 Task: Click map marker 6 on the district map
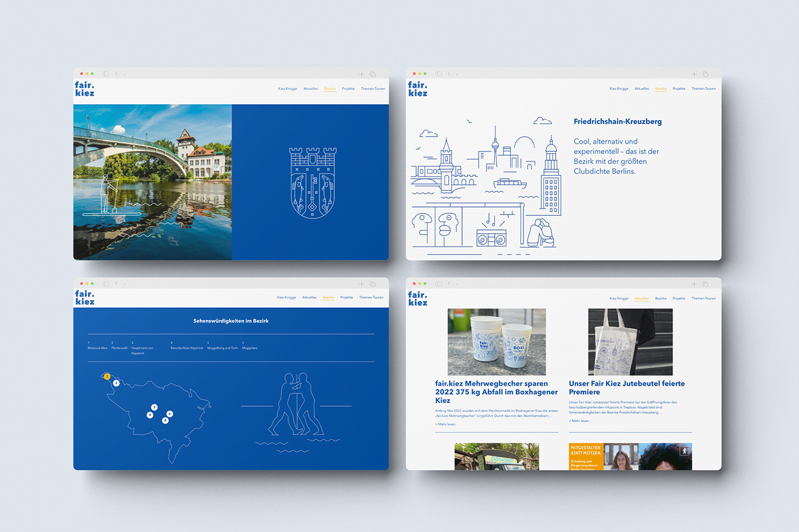(169, 414)
